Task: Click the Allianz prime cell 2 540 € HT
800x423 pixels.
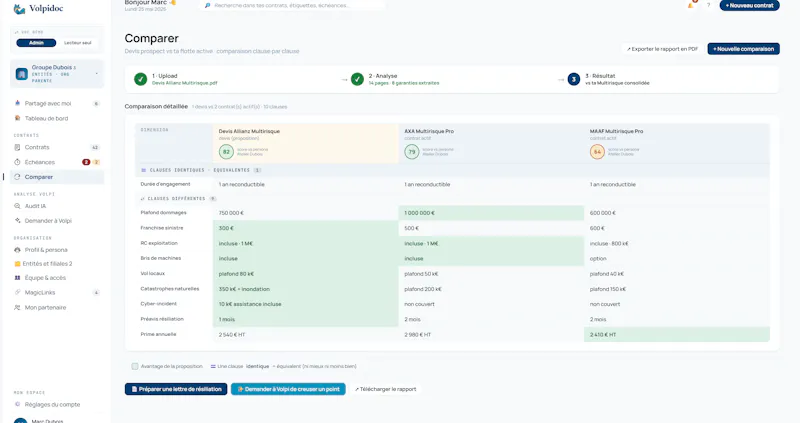Action: (x=305, y=335)
